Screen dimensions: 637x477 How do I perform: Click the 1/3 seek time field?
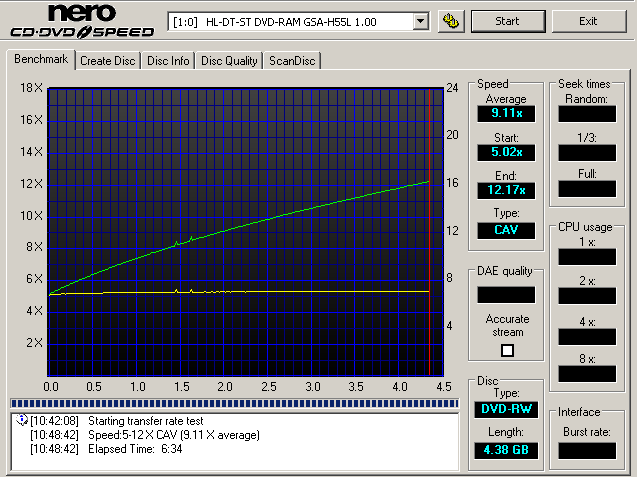pyautogui.click(x=587, y=153)
